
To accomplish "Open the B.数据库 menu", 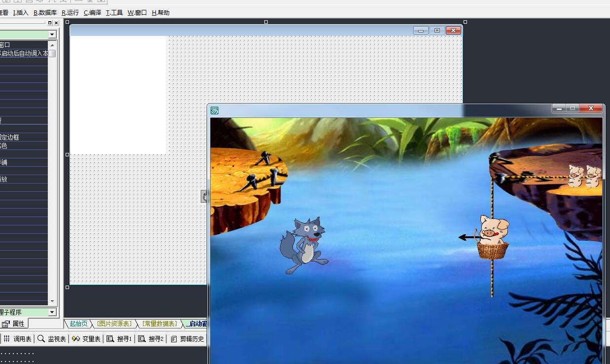I will pos(45,13).
